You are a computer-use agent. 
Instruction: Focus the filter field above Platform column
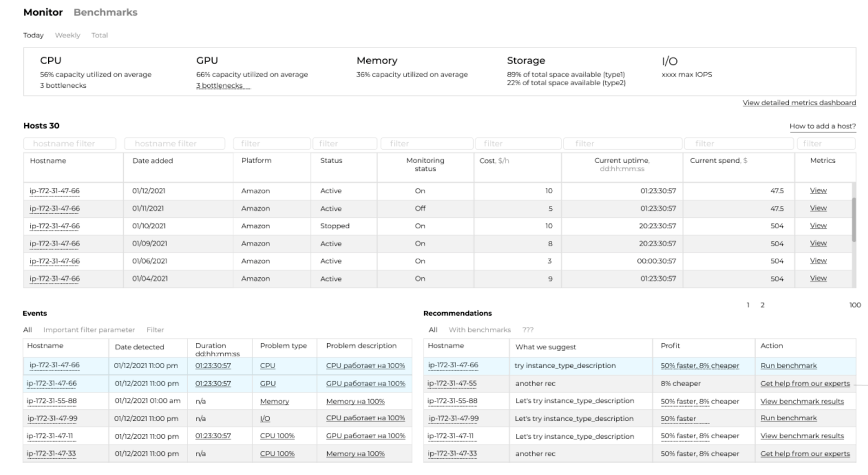(272, 144)
